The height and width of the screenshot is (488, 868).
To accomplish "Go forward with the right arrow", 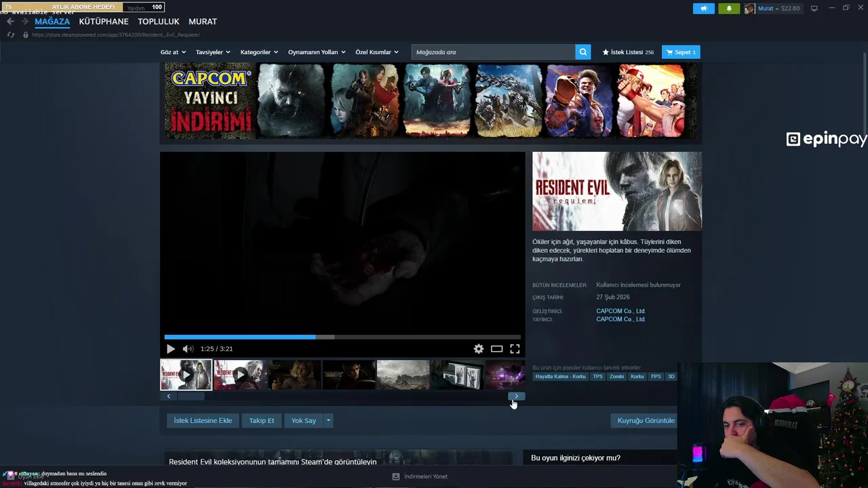I will pos(24,22).
